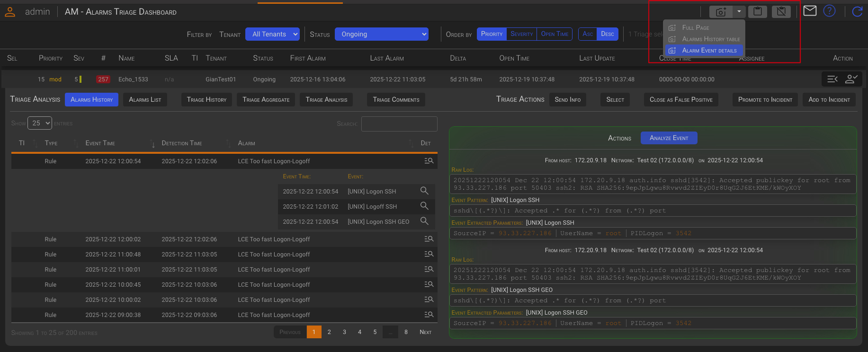Click the alarms history Search input field

tap(399, 124)
